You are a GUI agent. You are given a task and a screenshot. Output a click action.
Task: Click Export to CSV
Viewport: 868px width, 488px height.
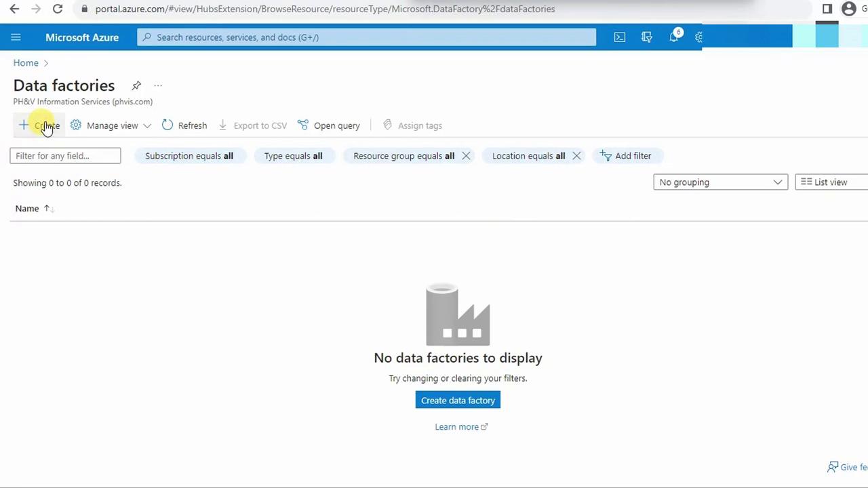coord(252,125)
